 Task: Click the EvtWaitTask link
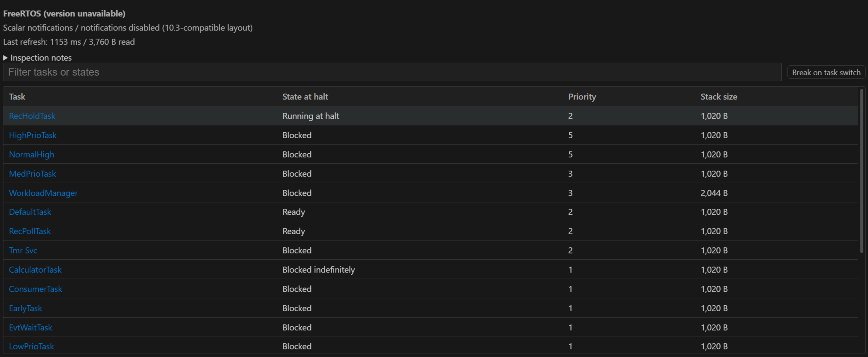pyautogui.click(x=30, y=327)
